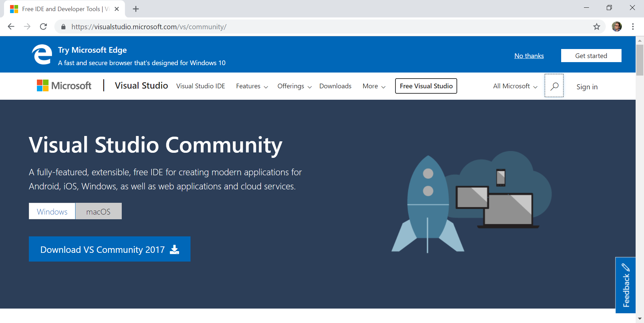Dismiss Edge banner with No thanks
This screenshot has width=644, height=323.
click(529, 56)
